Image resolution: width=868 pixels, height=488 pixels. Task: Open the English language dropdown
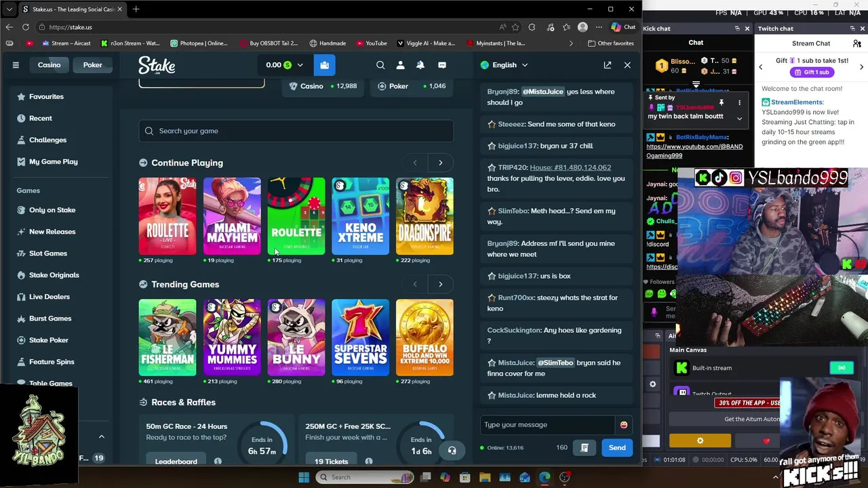[x=504, y=65]
